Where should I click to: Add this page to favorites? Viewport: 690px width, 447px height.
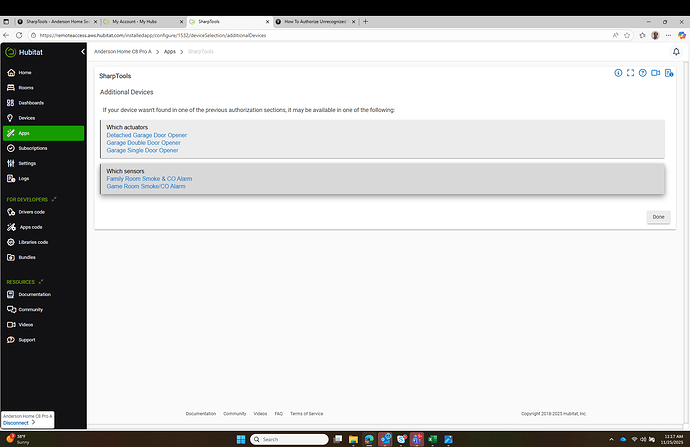[x=627, y=35]
